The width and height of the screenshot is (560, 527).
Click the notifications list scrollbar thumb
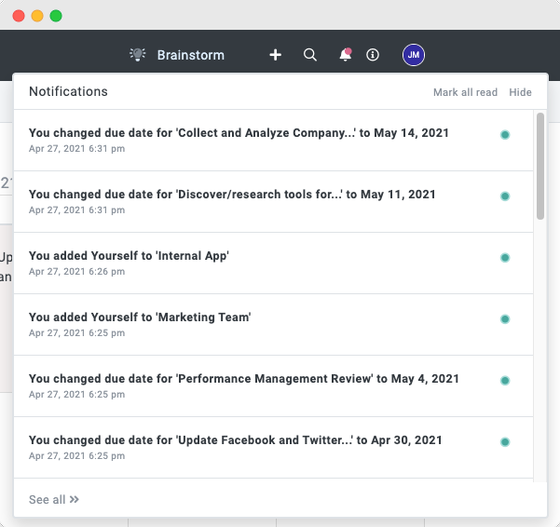540,166
